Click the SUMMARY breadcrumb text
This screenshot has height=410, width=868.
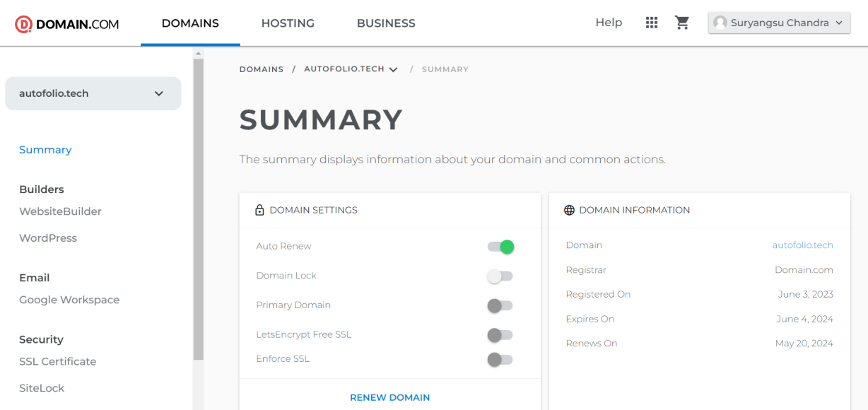[x=445, y=69]
